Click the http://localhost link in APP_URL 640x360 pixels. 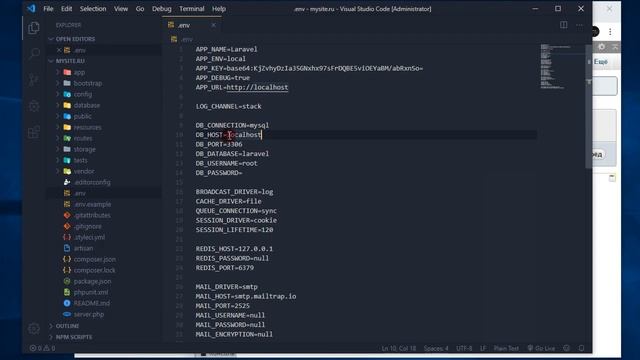click(x=257, y=87)
